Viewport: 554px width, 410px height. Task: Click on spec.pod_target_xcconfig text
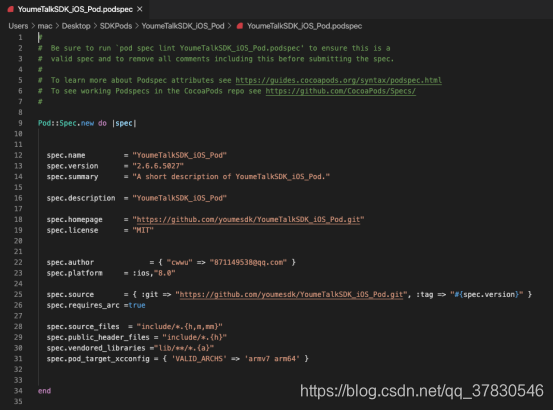coord(98,359)
